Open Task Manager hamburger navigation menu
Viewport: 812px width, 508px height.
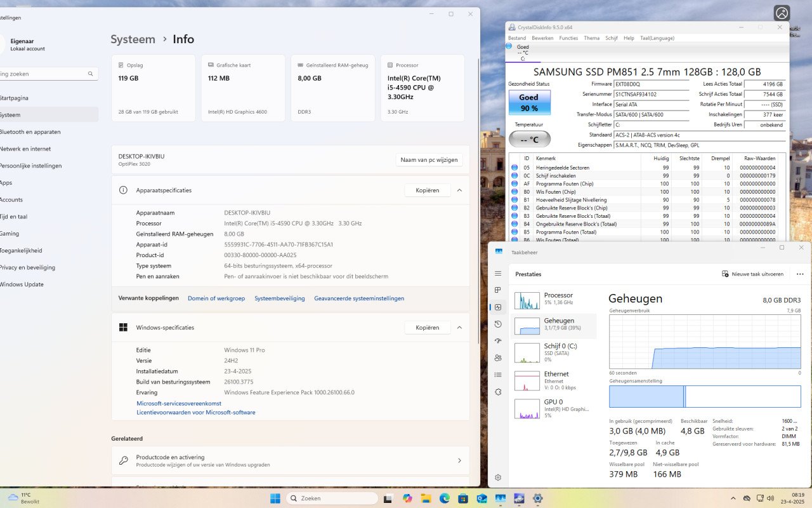498,274
